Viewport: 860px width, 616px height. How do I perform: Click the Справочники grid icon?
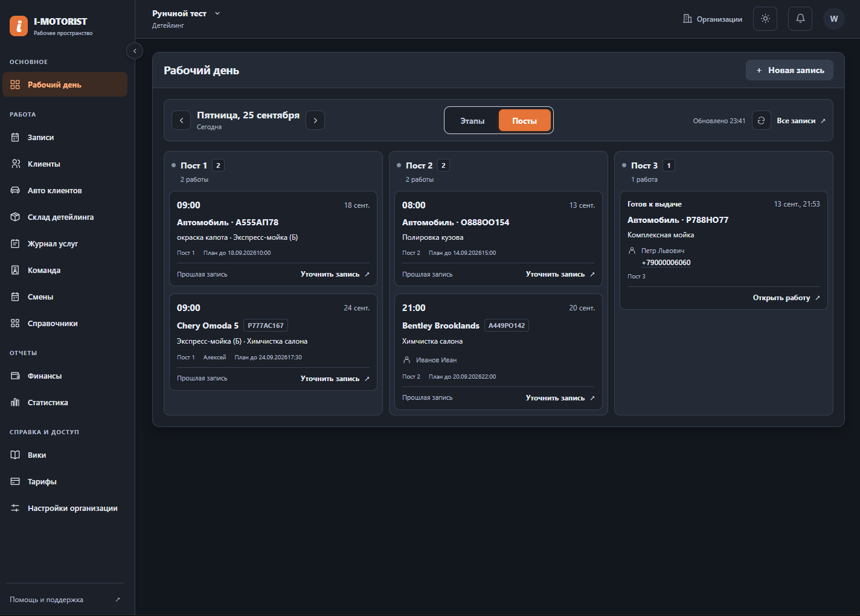(x=16, y=323)
